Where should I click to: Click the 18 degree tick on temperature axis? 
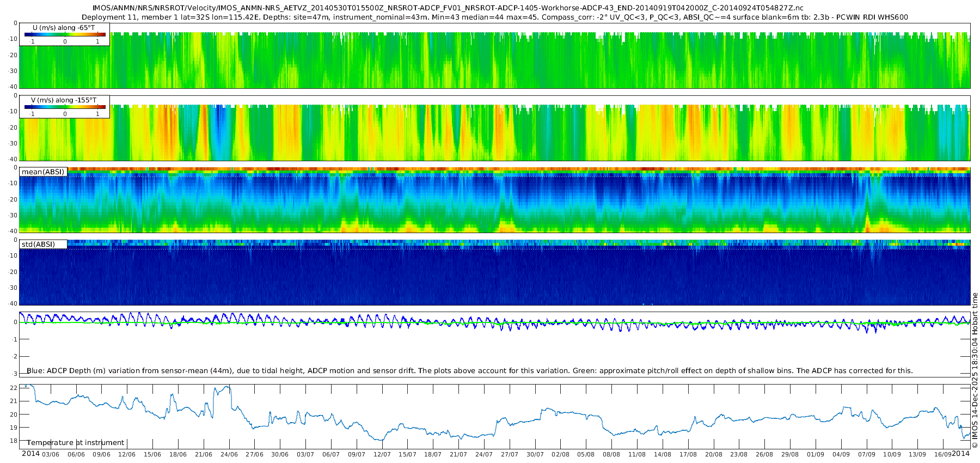(14, 441)
